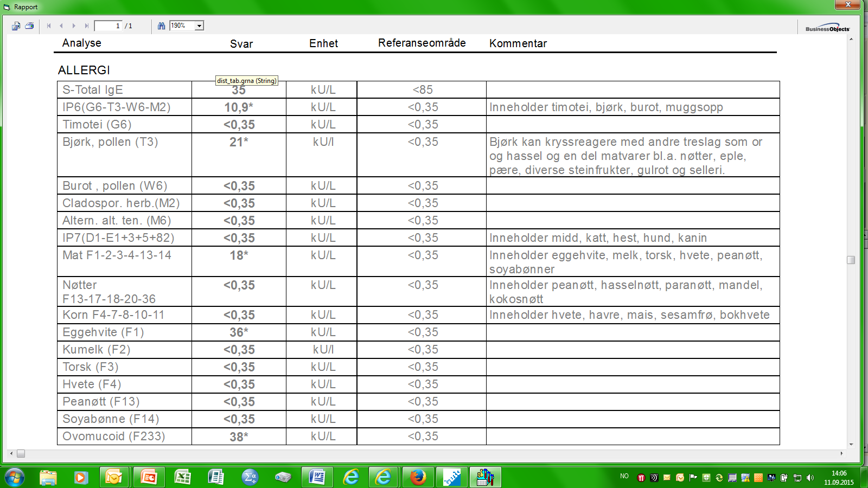Viewport: 868px width, 488px height.
Task: Open PowerPoint from the taskbar
Action: click(x=148, y=477)
